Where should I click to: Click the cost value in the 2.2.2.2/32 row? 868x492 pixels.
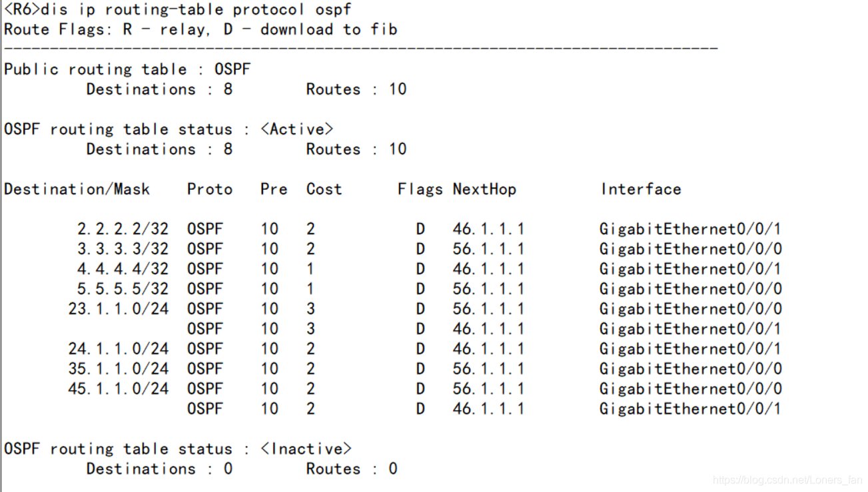tap(310, 229)
